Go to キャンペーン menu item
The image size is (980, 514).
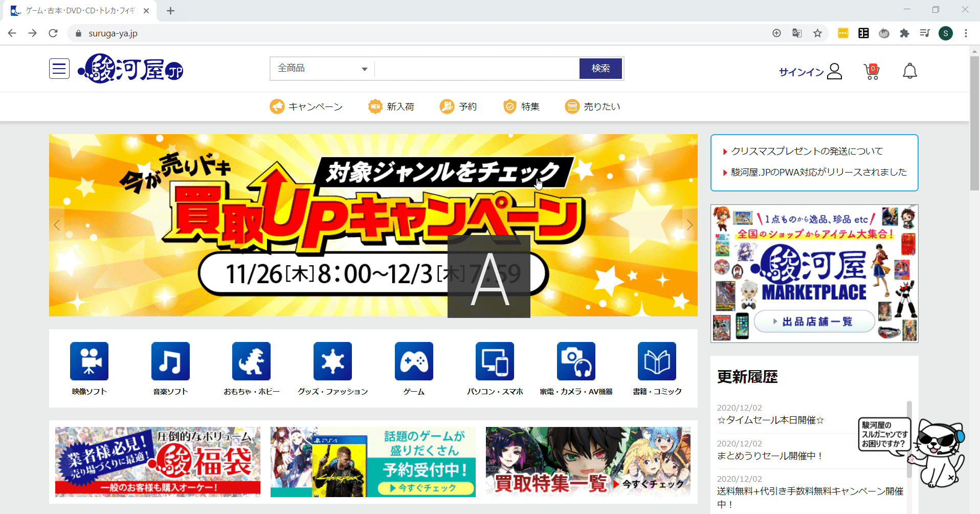[306, 106]
